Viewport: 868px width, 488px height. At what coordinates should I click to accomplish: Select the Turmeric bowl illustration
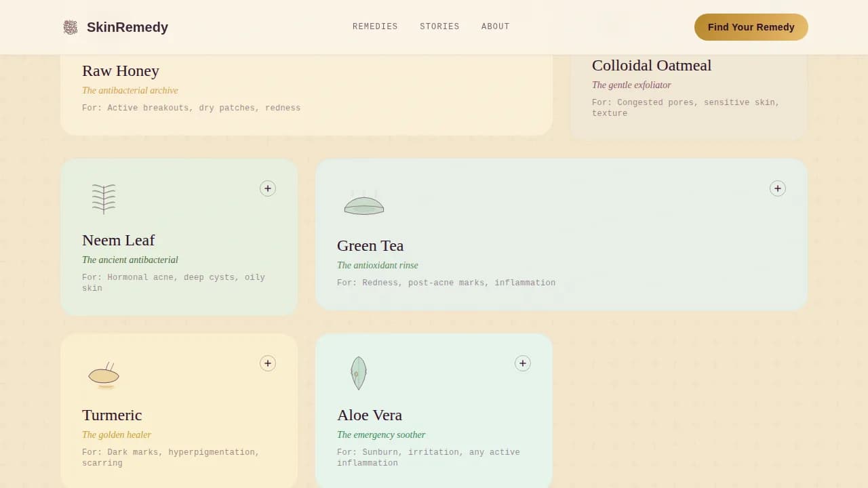(x=104, y=375)
